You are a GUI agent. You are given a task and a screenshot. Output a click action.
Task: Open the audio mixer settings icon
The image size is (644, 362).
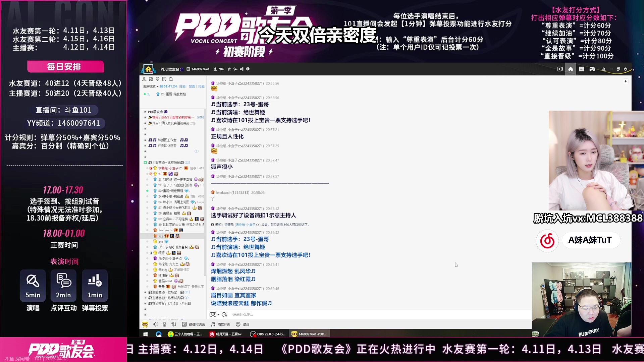(x=173, y=324)
